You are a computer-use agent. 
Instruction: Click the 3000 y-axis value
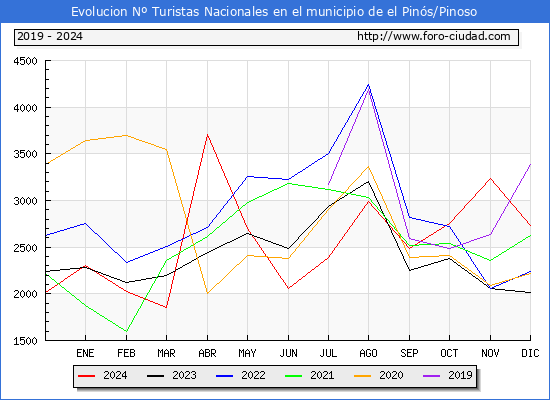point(25,201)
